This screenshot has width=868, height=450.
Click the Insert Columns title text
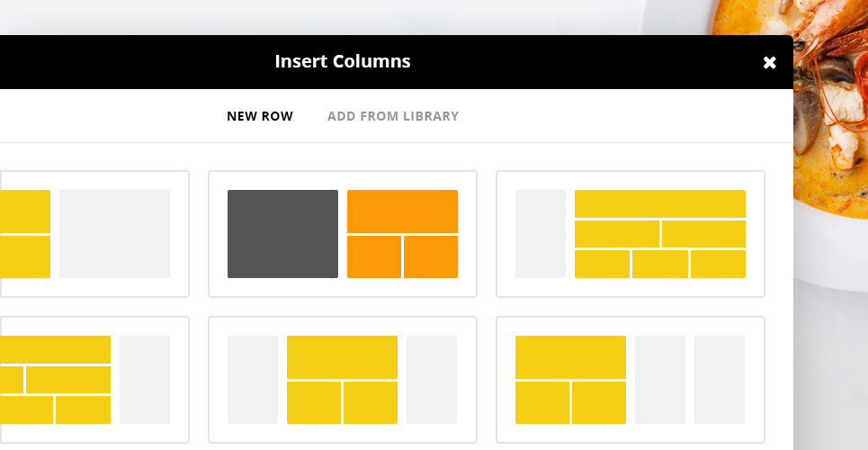click(x=343, y=62)
